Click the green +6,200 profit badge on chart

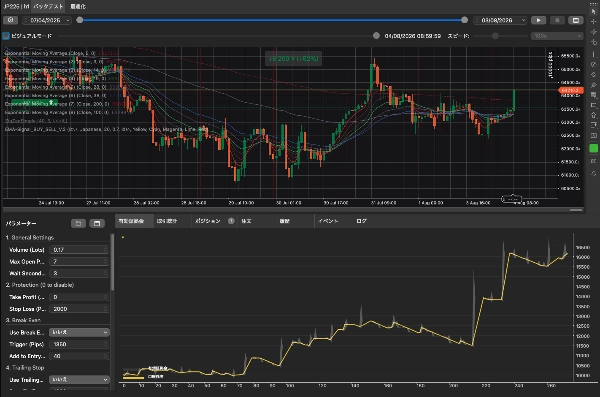[293, 59]
